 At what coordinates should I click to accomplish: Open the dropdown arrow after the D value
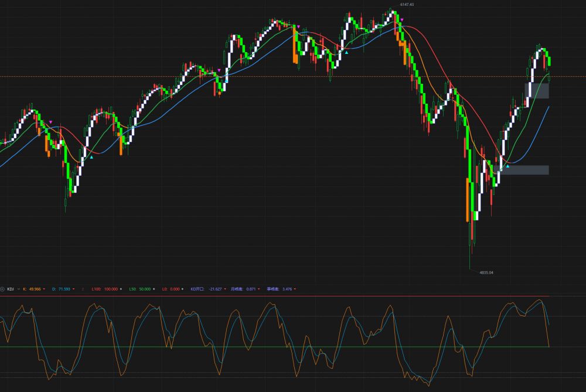74,289
